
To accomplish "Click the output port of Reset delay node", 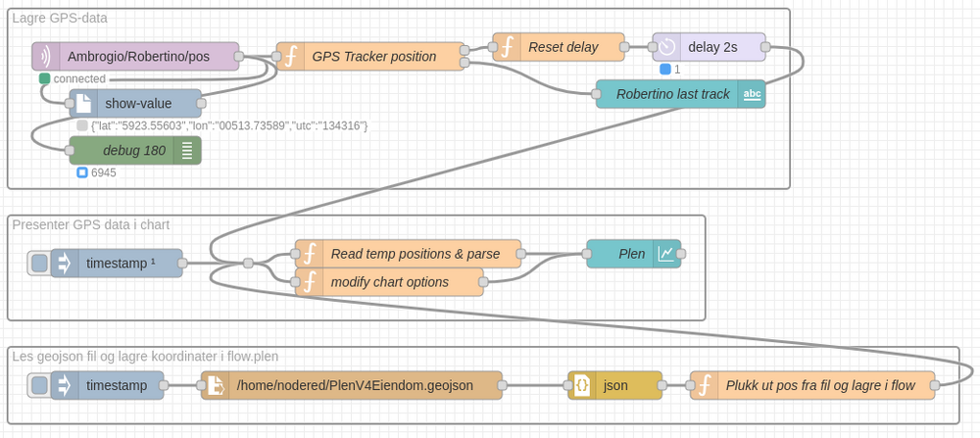I will click(x=623, y=47).
